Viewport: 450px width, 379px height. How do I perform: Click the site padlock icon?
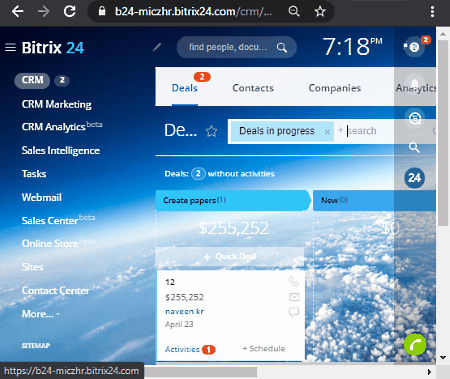tap(102, 11)
